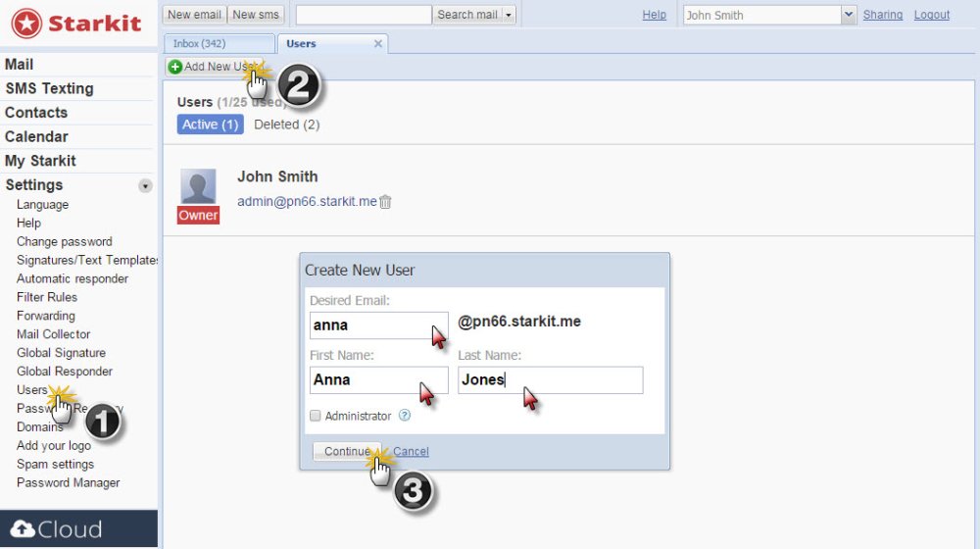
Task: Delete admin@pn66.starkit.me with trash icon
Action: [385, 201]
